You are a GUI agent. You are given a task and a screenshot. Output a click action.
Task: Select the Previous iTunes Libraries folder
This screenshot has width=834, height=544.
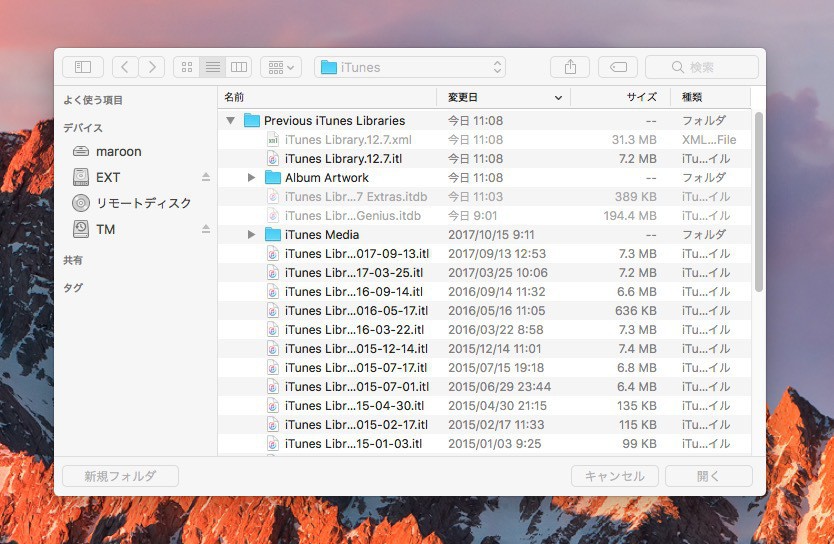click(485, 121)
